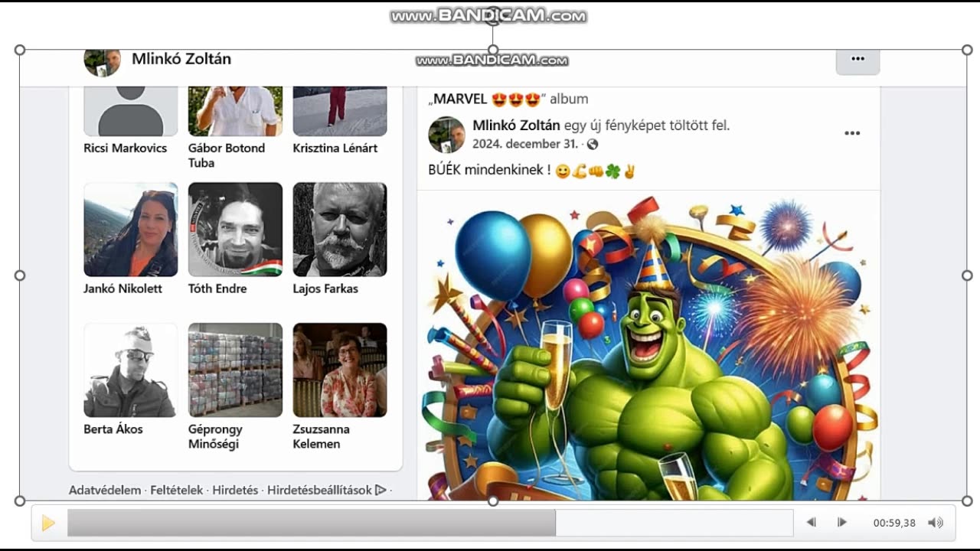Open the Hirdetésbeállítások footer link
This screenshot has height=551, width=980.
coord(319,491)
